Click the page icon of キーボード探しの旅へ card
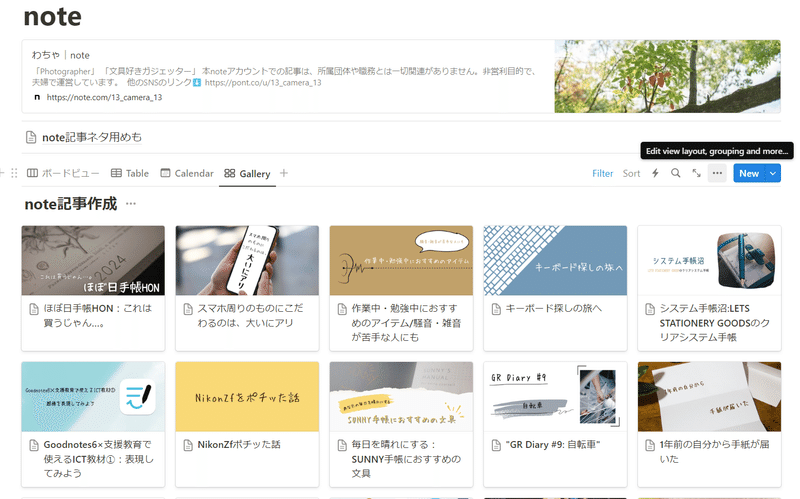 click(496, 309)
